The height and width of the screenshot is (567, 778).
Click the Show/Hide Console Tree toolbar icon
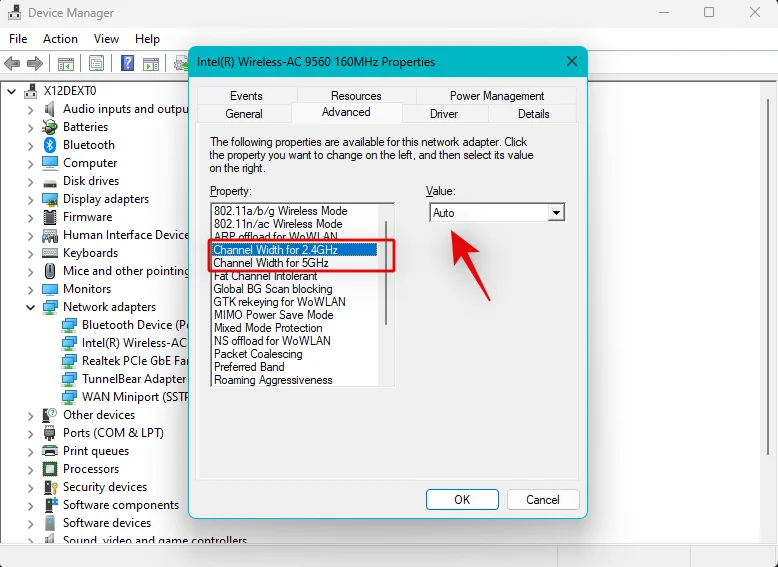(66, 64)
